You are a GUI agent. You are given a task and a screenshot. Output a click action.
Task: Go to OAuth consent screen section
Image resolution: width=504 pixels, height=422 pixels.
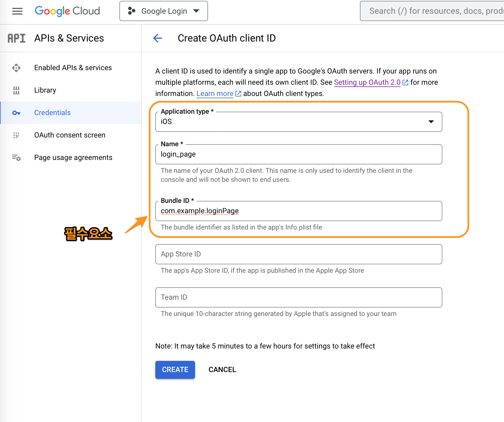click(x=70, y=135)
